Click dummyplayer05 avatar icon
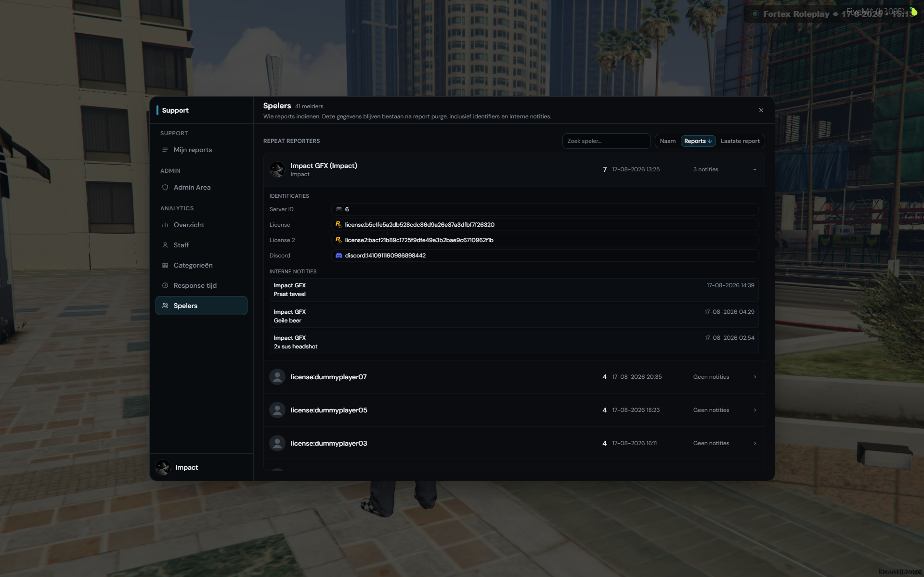The height and width of the screenshot is (577, 924). click(x=277, y=410)
